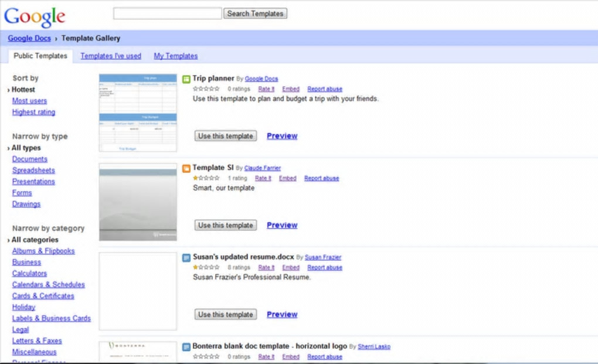Open the Albums & Flipbooks category
Screen dimensions: 598x364
(43, 251)
